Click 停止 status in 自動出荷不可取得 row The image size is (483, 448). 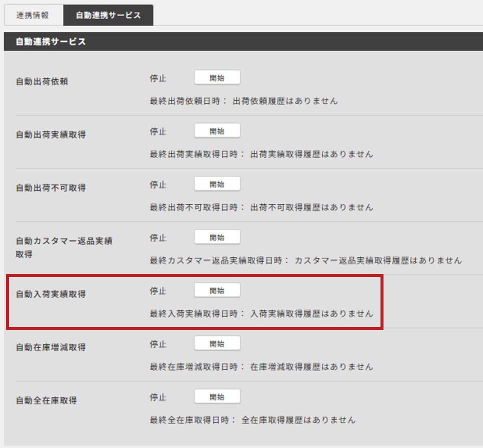pos(158,184)
